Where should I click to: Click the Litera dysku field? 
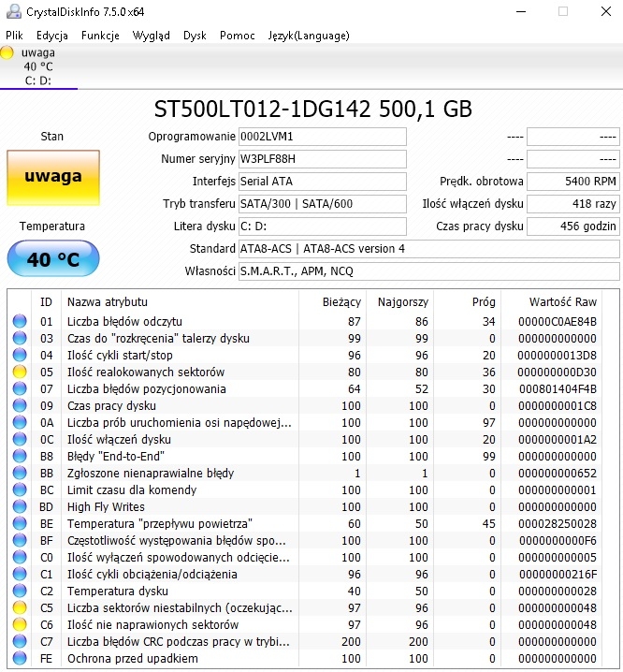322,226
